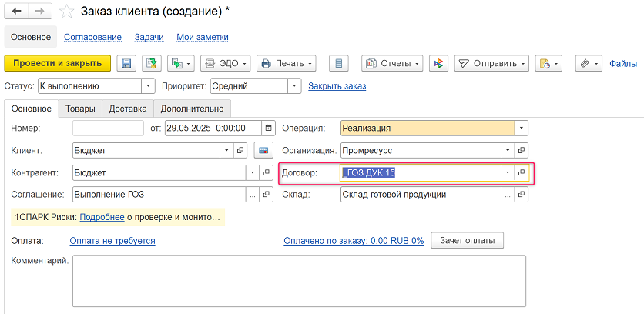644x314 pixels.
Task: Click into the Комментарий text area
Action: click(x=299, y=281)
